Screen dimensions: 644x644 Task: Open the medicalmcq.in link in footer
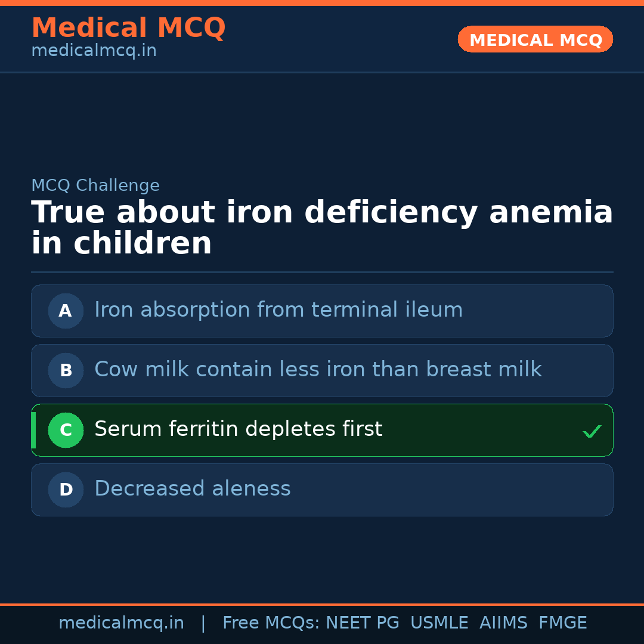[121, 623]
